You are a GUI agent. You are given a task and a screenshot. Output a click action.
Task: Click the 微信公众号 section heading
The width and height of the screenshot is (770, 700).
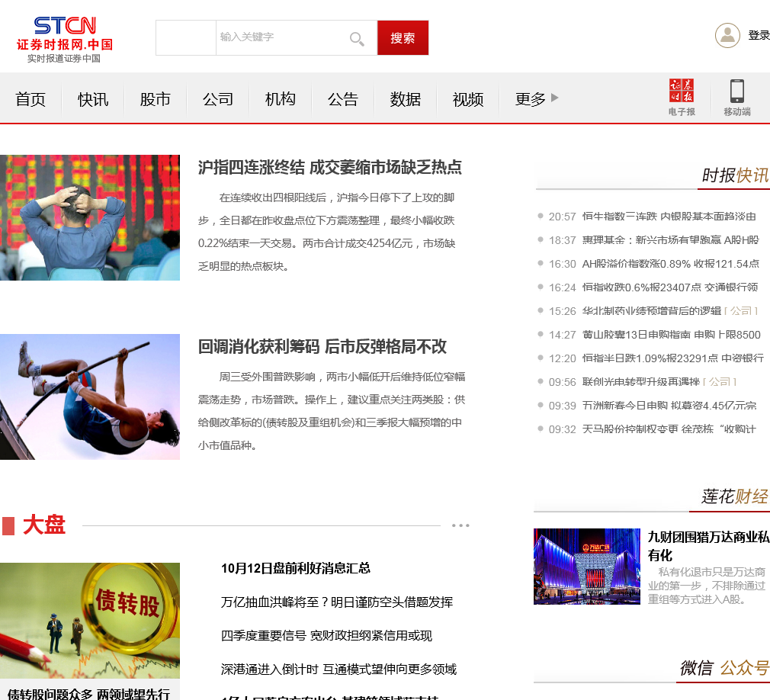pos(724,667)
